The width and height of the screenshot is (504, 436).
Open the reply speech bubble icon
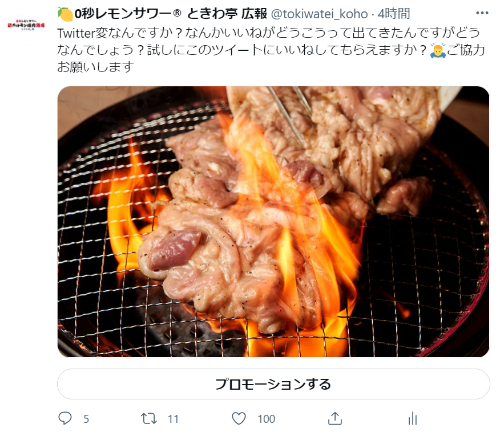65,418
